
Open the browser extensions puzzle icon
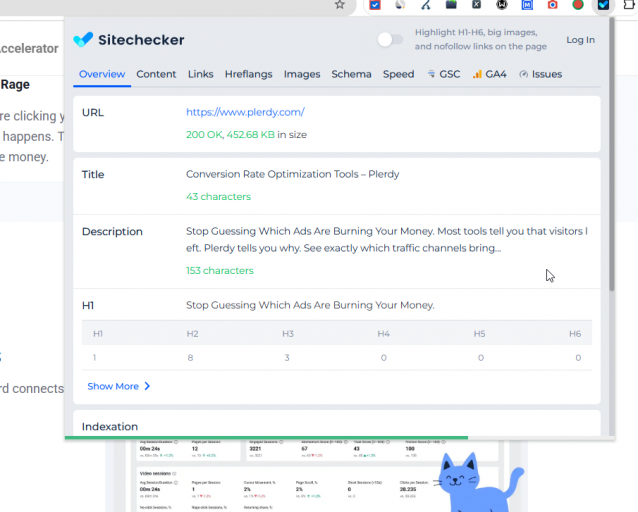pos(629,4)
